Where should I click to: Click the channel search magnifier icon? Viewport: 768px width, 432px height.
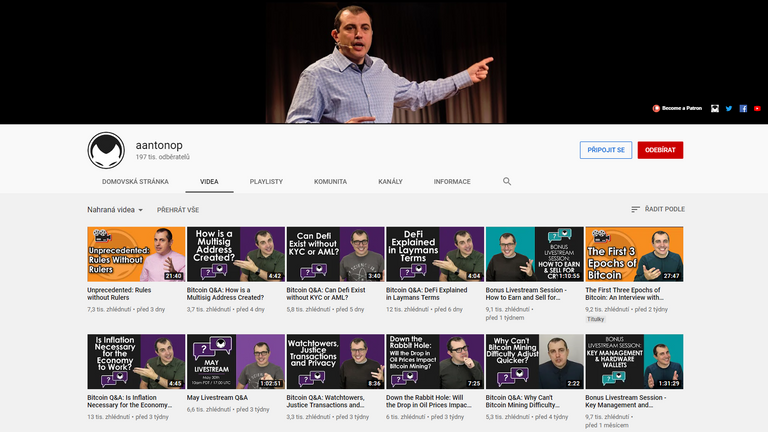click(x=507, y=181)
